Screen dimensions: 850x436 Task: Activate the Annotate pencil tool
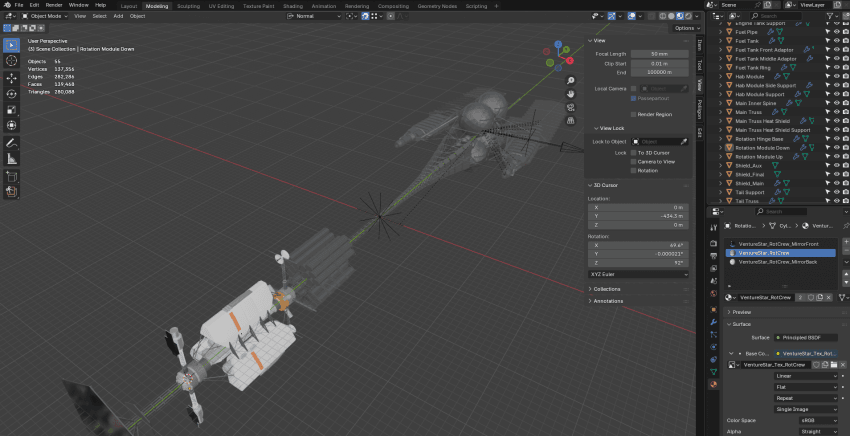pyautogui.click(x=11, y=143)
